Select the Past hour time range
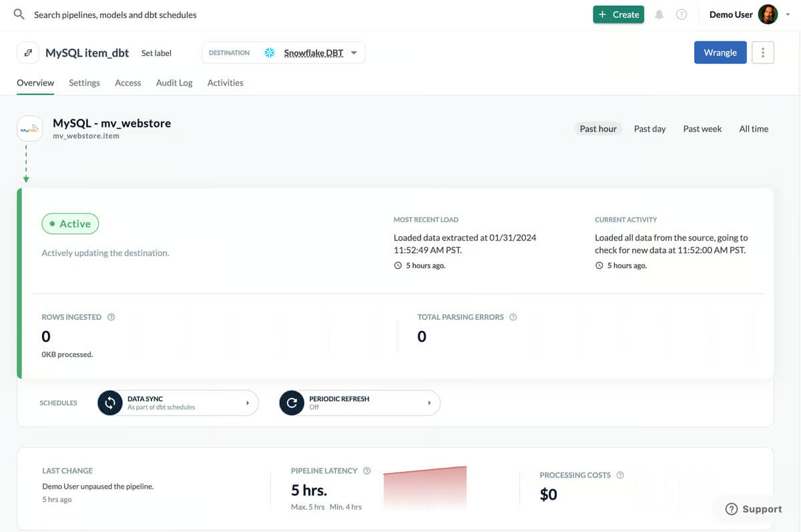801x532 pixels. click(598, 129)
